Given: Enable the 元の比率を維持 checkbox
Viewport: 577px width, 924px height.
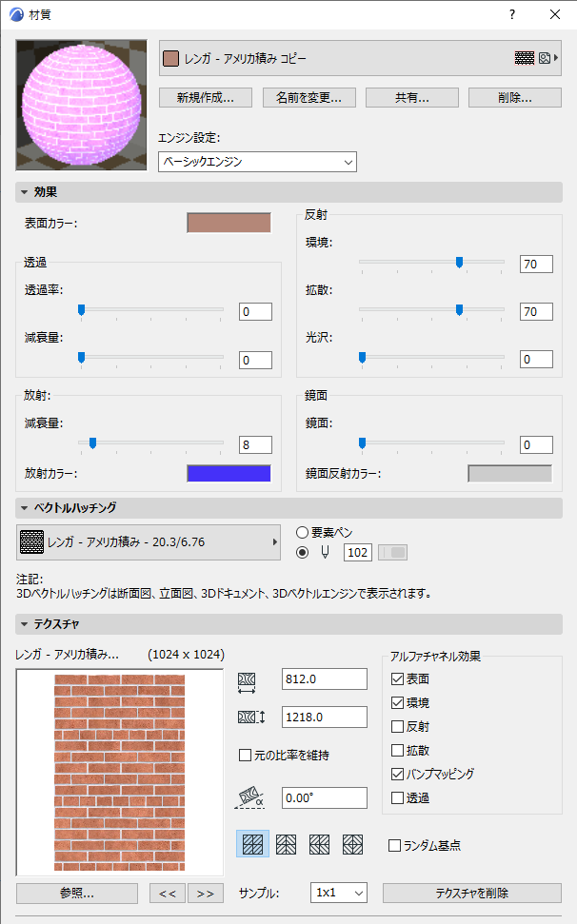Looking at the screenshot, I should tap(246, 755).
